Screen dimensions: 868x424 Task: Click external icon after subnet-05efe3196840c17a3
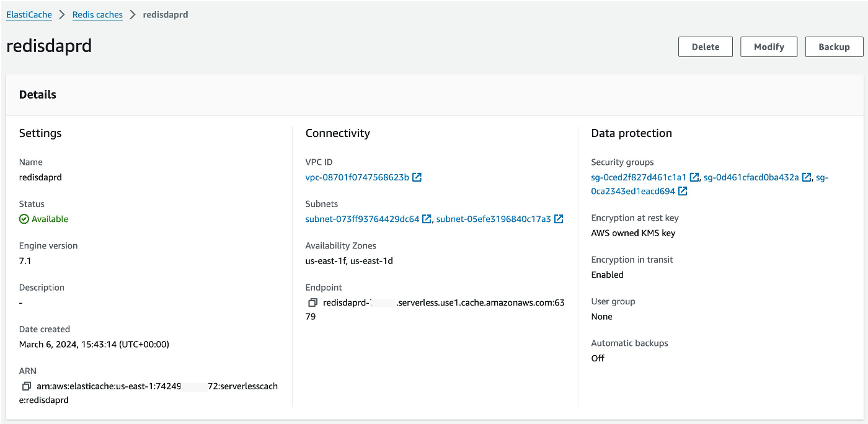point(559,219)
